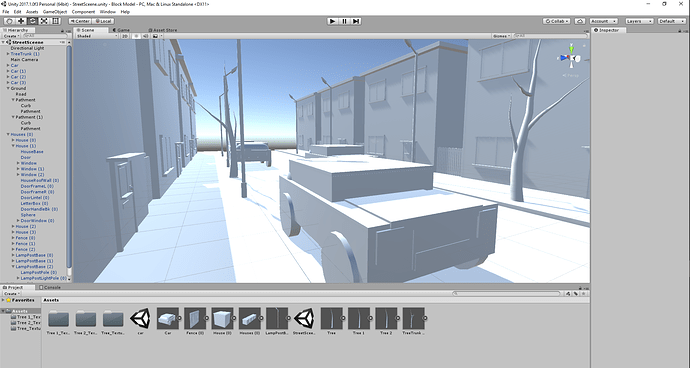
Task: Select the Fence (0) prefab thumbnail
Action: [x=195, y=318]
